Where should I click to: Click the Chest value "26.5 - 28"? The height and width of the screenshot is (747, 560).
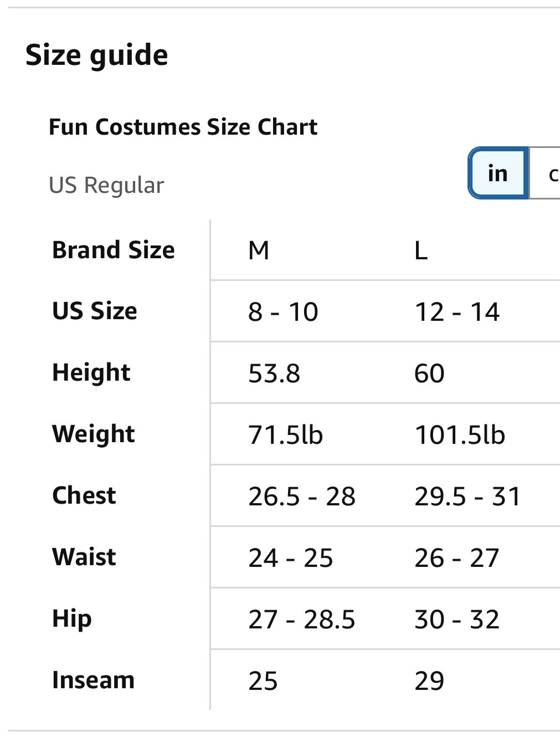301,497
